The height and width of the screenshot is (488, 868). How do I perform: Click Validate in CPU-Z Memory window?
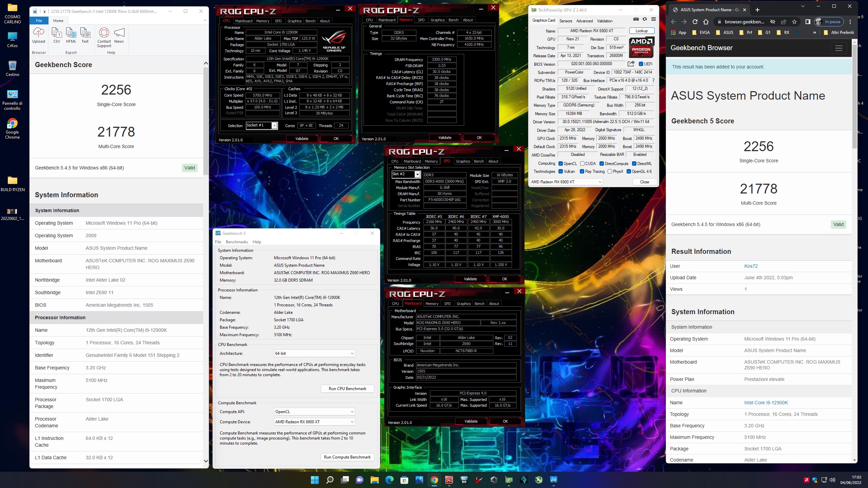[x=445, y=138]
